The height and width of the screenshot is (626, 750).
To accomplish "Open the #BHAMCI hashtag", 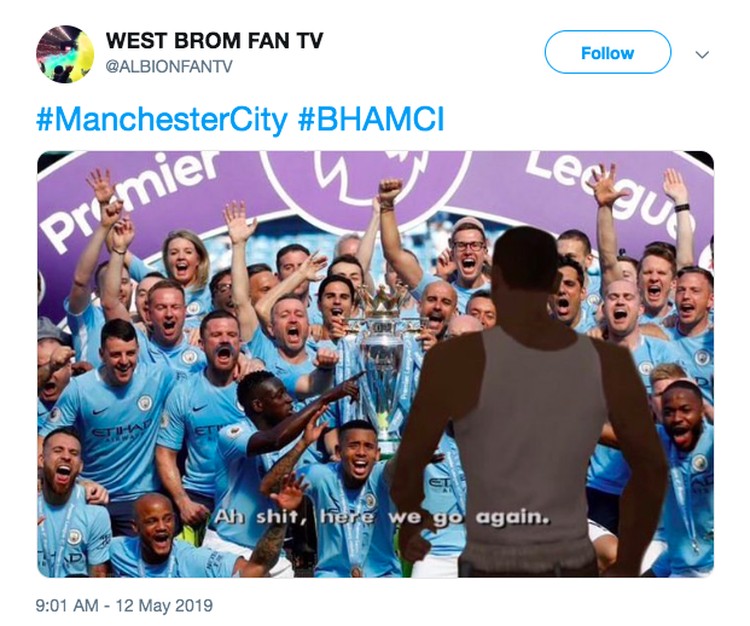I will pos(371,119).
